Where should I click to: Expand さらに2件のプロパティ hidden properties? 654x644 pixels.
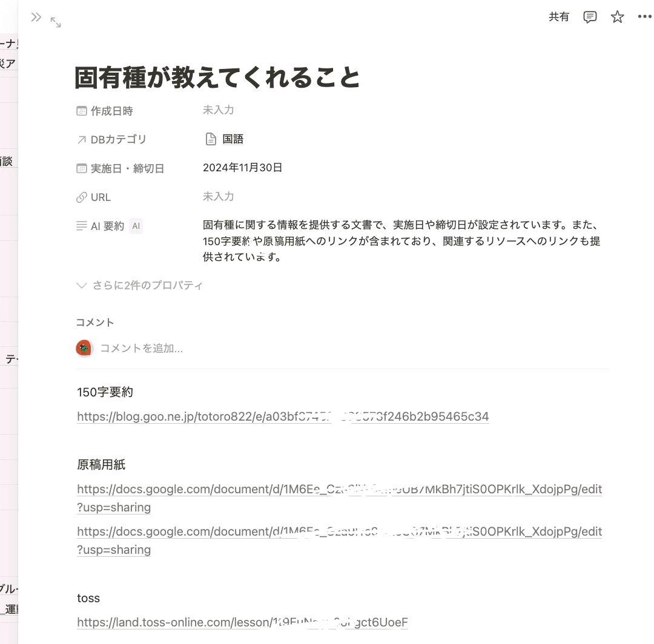coord(140,285)
